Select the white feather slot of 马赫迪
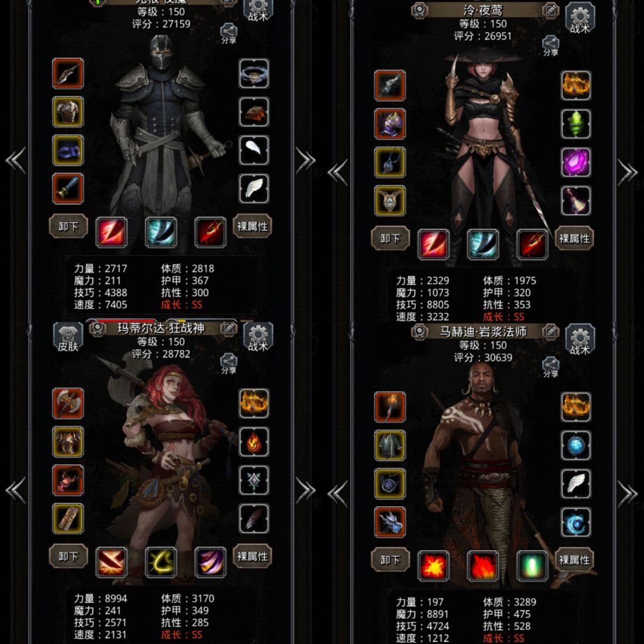The image size is (644, 644). pos(576,484)
